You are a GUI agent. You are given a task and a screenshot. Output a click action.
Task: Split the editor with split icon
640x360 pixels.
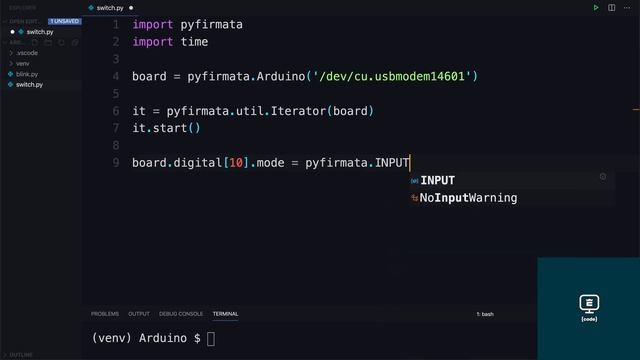pyautogui.click(x=611, y=8)
